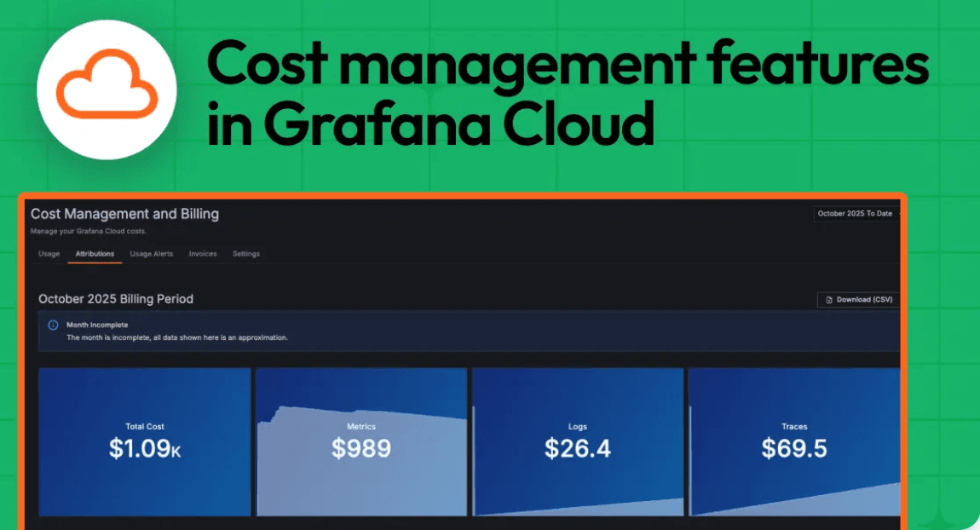Click the Total Cost $1.09K panel

[x=144, y=442]
